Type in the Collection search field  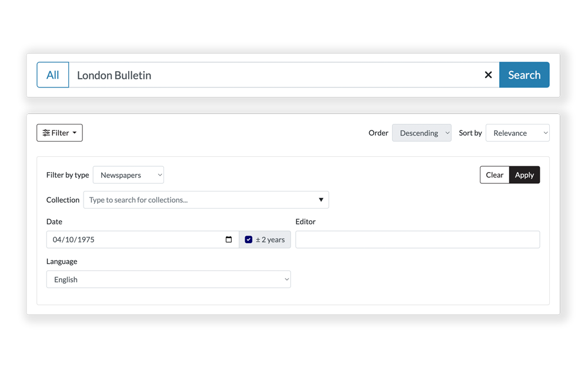[x=200, y=200]
